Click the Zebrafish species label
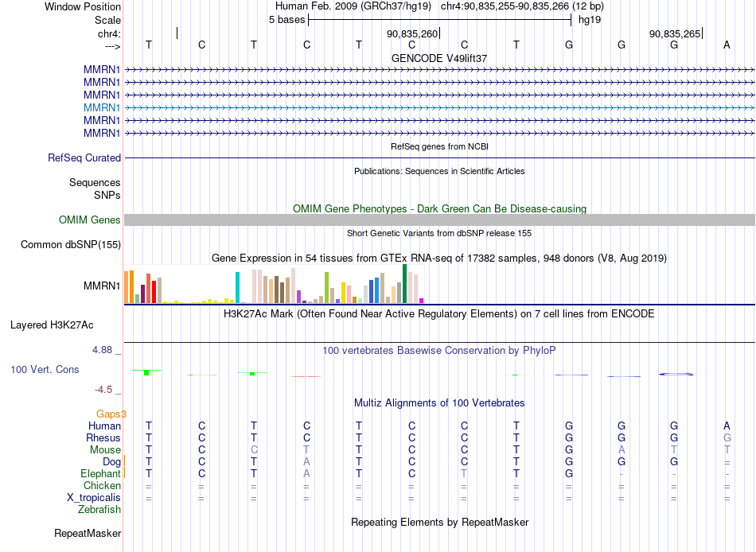 point(99,509)
